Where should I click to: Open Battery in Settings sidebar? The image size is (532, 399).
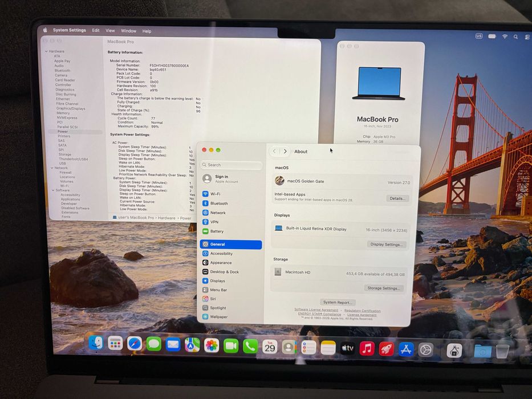[x=231, y=231]
